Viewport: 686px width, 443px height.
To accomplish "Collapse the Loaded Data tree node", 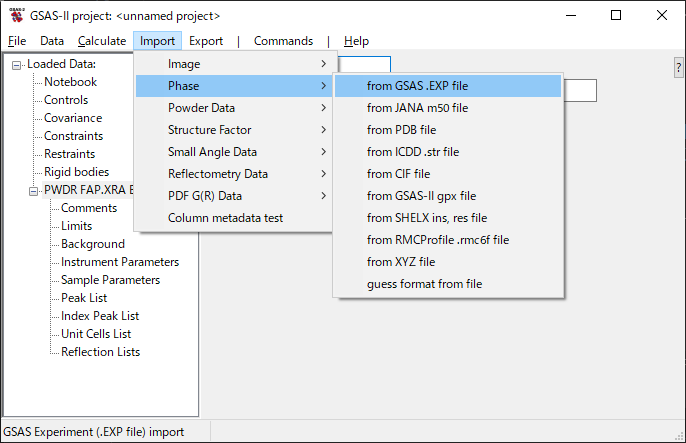I will [x=17, y=65].
